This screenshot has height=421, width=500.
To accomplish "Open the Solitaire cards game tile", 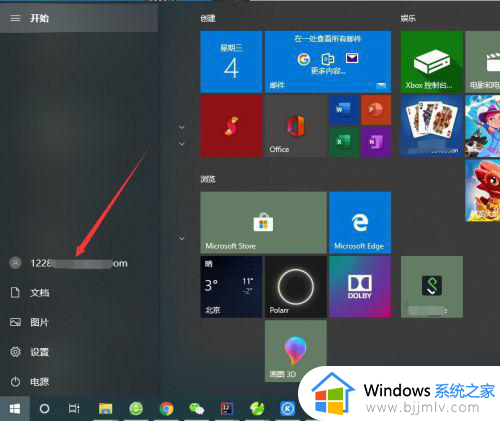I will point(432,126).
